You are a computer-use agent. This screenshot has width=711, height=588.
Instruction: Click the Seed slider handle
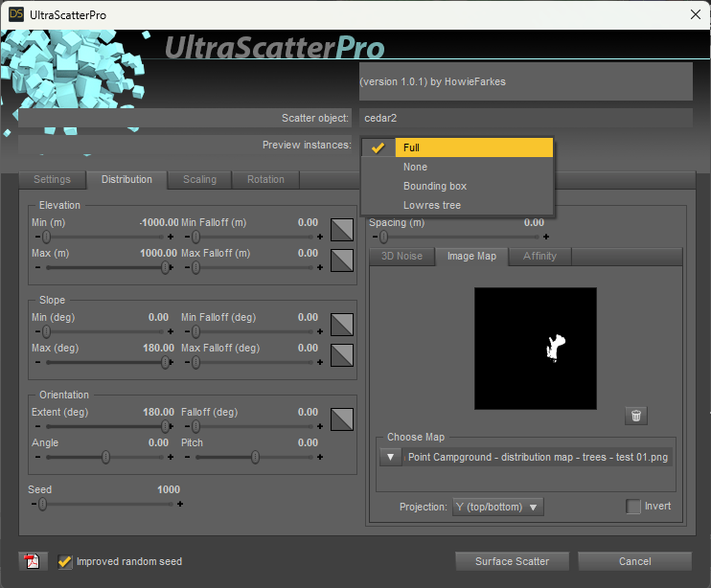point(42,504)
